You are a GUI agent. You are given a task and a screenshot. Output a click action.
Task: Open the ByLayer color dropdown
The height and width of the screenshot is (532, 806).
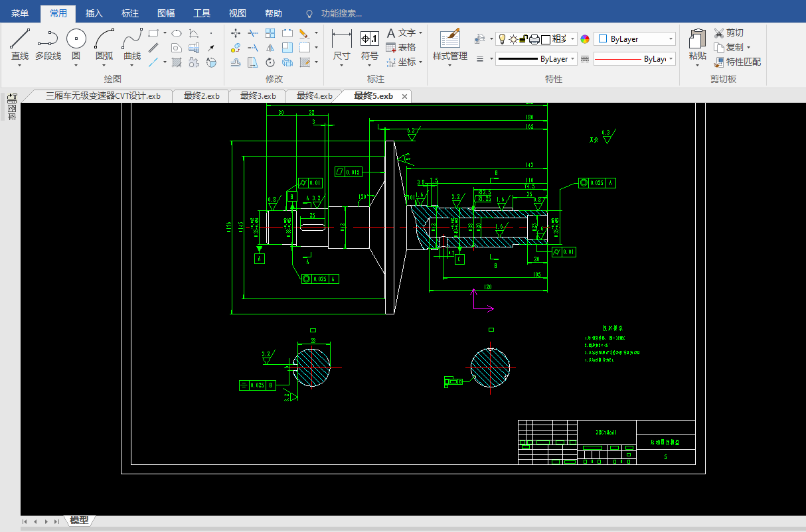click(x=635, y=39)
